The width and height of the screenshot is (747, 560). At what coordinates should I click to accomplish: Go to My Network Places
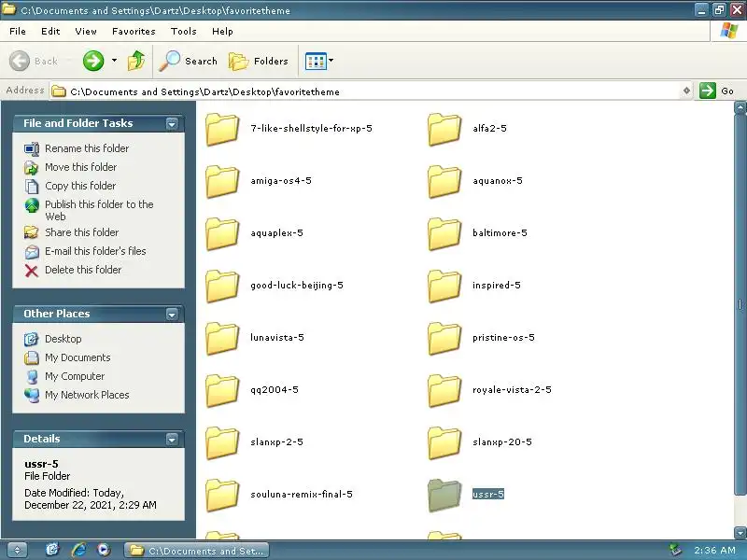coord(87,395)
